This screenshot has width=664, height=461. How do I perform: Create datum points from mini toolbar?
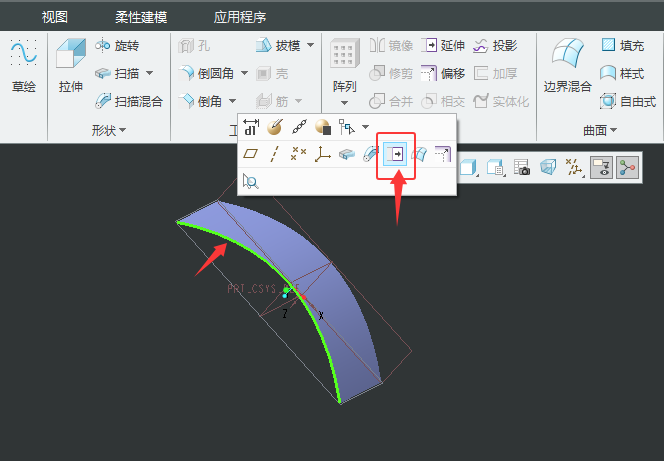pyautogui.click(x=299, y=154)
